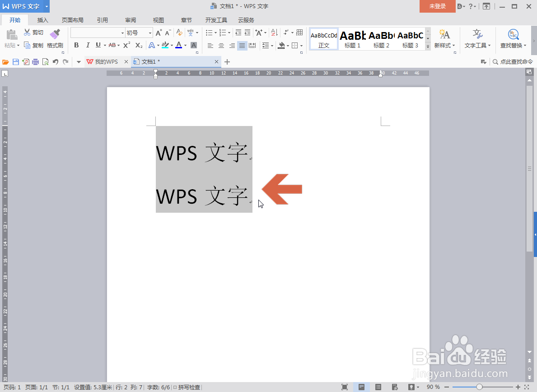Toggle Bold formatting
This screenshot has width=537, height=392.
tap(76, 45)
